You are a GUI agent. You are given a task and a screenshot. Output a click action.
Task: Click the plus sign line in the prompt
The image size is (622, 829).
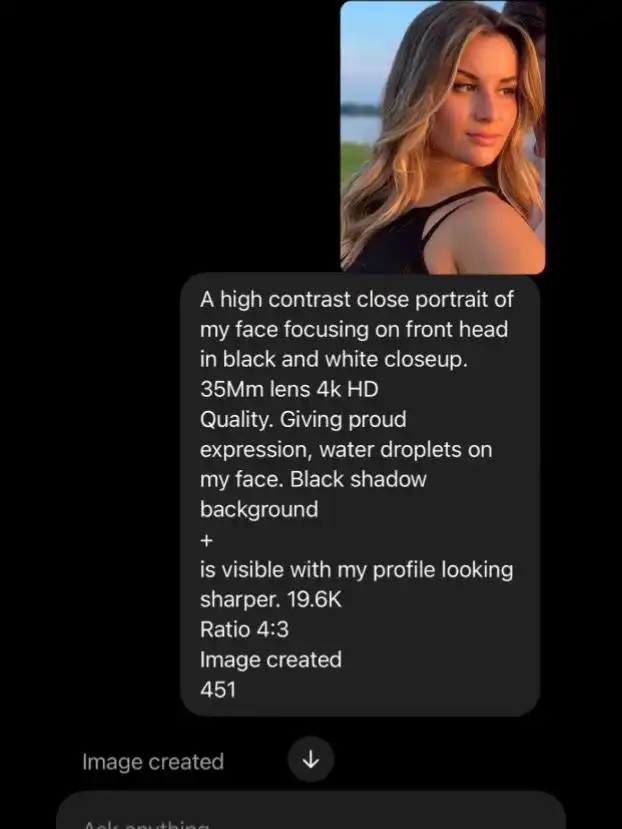(x=207, y=540)
